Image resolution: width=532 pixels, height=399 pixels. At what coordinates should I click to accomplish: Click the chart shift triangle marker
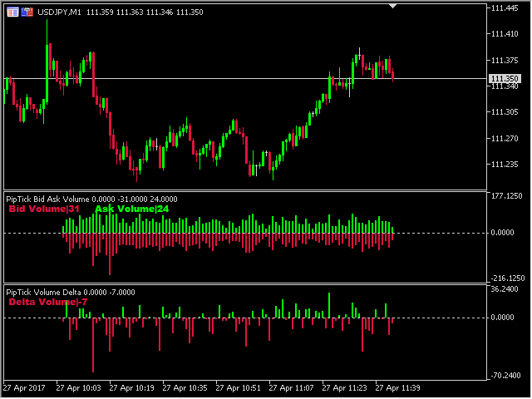pos(393,6)
